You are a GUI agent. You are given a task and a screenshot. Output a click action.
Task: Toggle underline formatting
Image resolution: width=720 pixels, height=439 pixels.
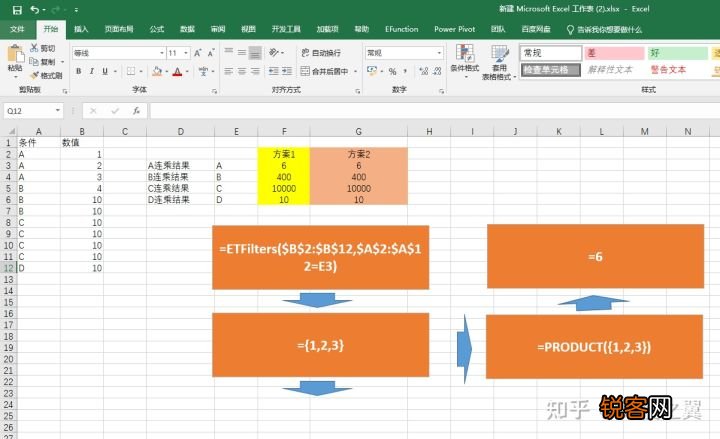pos(105,71)
